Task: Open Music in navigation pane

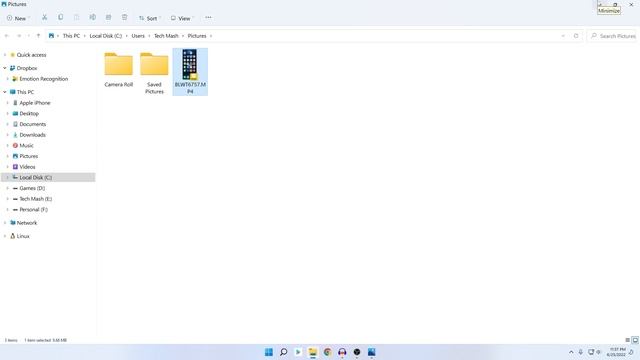Action: pos(26,145)
